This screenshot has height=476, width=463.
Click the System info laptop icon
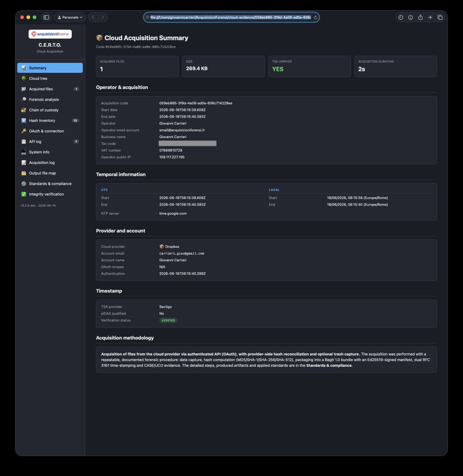click(23, 152)
